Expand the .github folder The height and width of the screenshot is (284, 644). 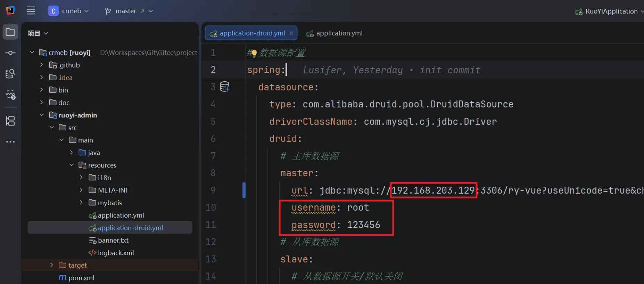pyautogui.click(x=42, y=65)
